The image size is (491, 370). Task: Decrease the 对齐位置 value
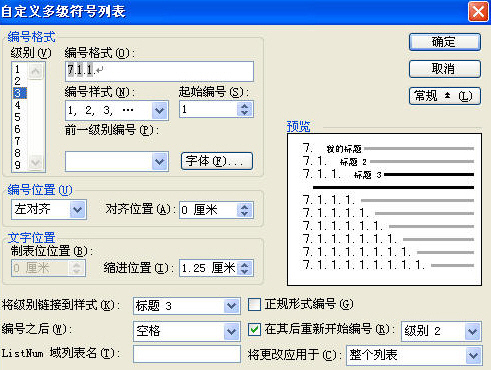pyautogui.click(x=245, y=214)
